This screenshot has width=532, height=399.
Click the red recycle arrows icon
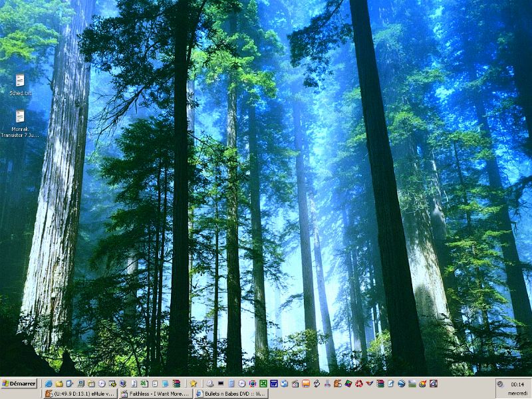click(x=359, y=384)
